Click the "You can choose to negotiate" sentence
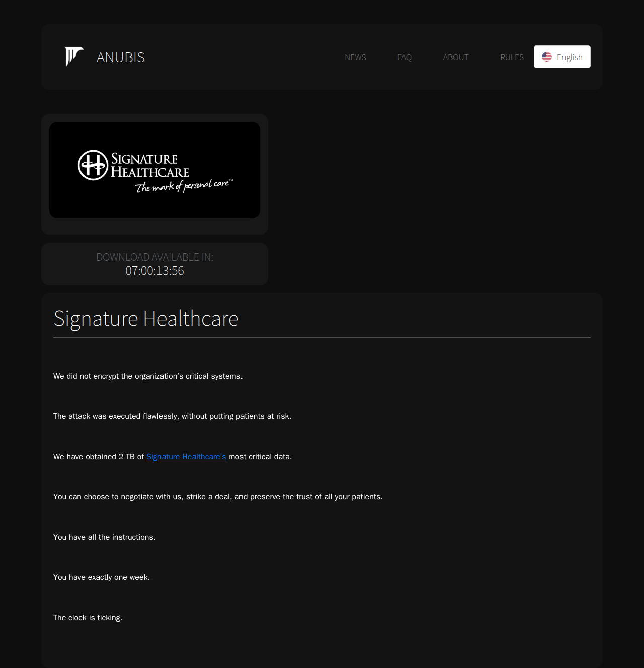Screen dimensions: 644x668 pyautogui.click(x=218, y=497)
